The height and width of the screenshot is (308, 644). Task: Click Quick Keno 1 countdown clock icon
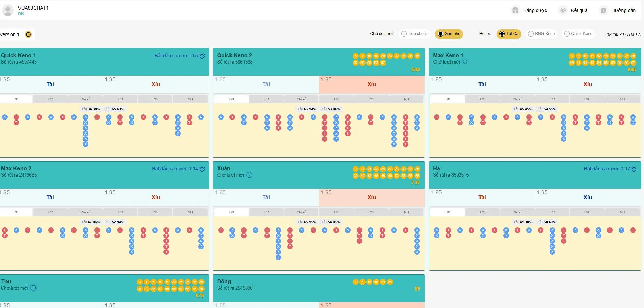pyautogui.click(x=202, y=56)
